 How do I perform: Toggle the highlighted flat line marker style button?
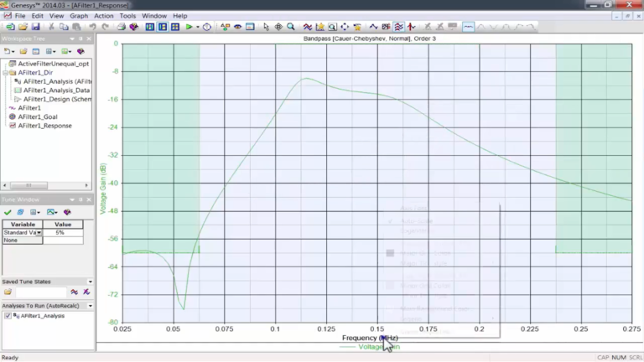pos(468,27)
